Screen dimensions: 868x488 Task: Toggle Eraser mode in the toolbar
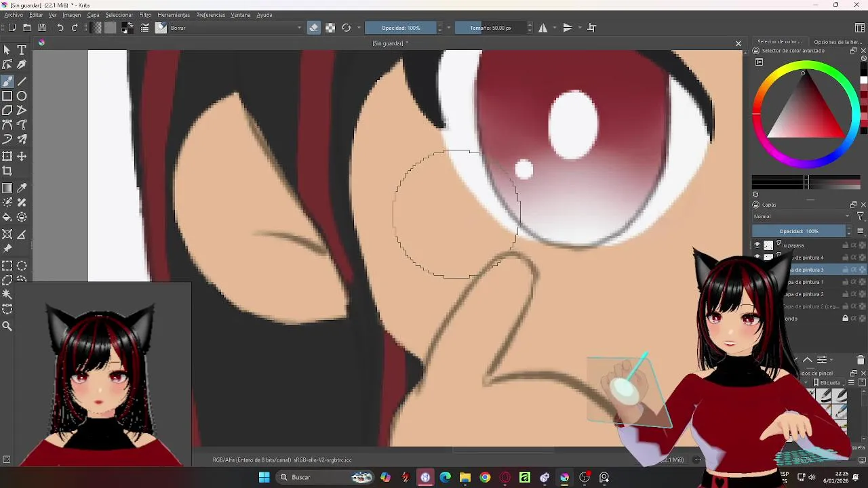click(x=313, y=28)
